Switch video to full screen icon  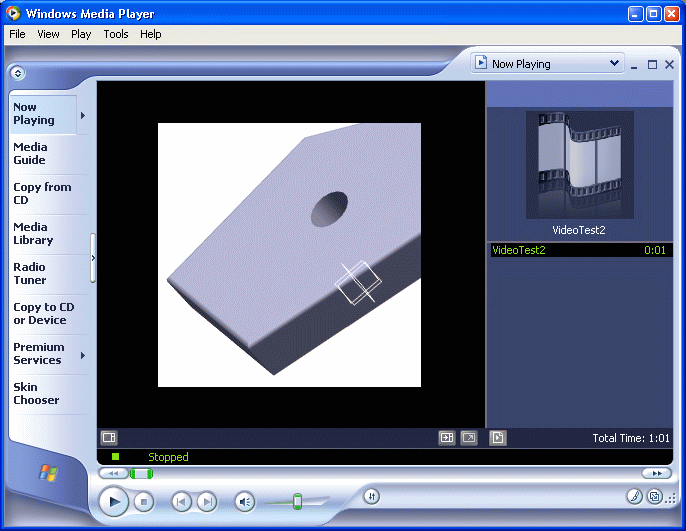click(469, 437)
